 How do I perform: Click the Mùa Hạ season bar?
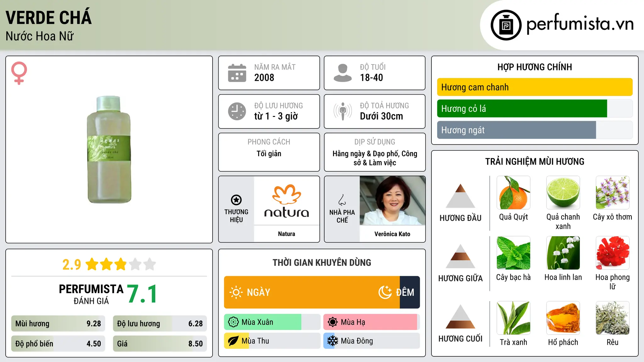pyautogui.click(x=371, y=322)
